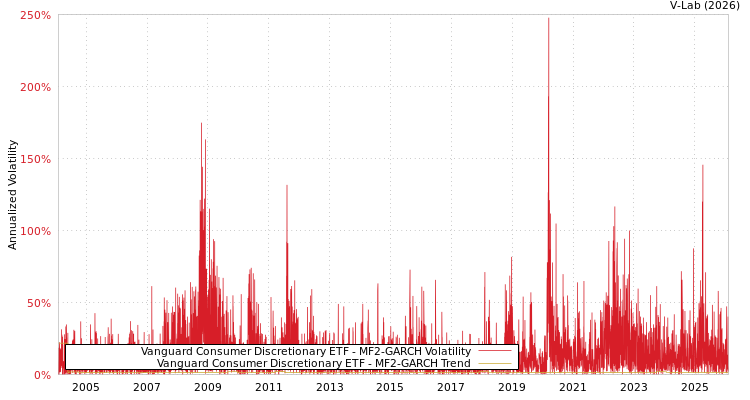Click the 0% y-axis label

click(x=42, y=375)
